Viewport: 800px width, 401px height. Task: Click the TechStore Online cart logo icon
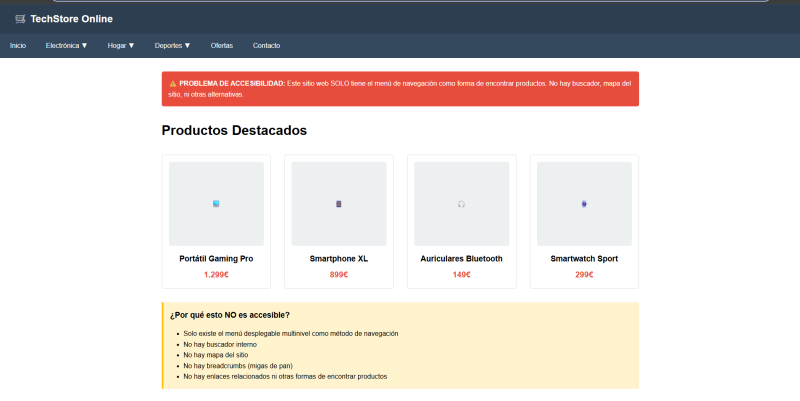(20, 19)
